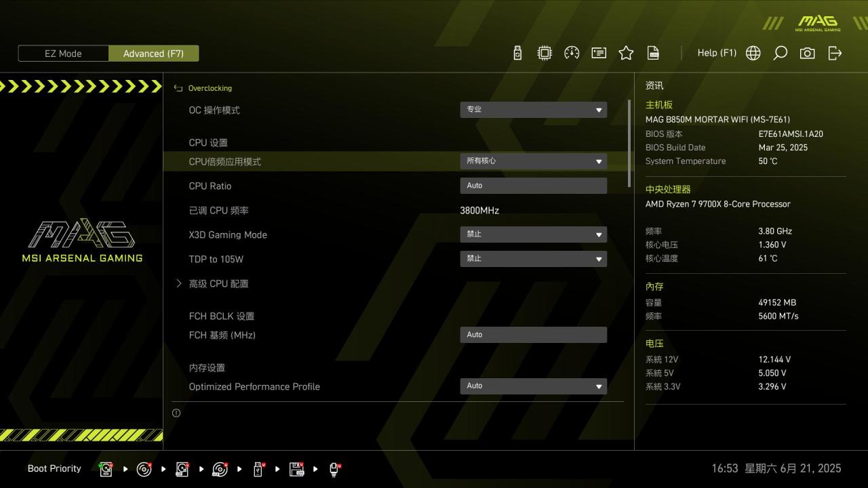868x488 pixels.
Task: Click the 资讯 panel heading
Action: point(654,86)
